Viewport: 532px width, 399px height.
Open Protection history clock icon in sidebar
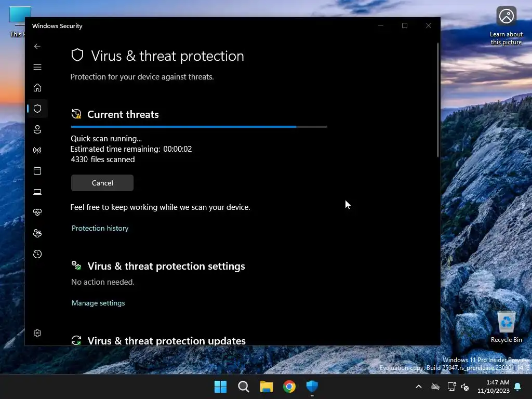point(37,254)
